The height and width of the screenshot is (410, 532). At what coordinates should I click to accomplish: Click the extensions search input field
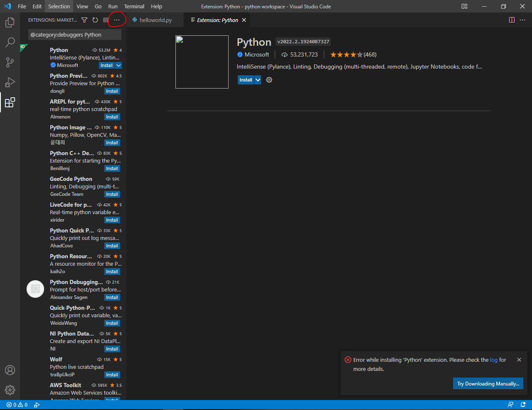75,35
